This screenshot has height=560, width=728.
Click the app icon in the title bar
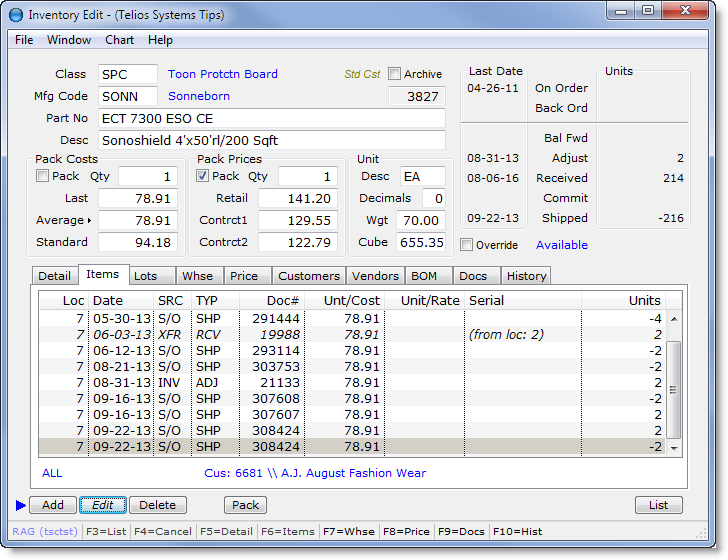[x=15, y=15]
